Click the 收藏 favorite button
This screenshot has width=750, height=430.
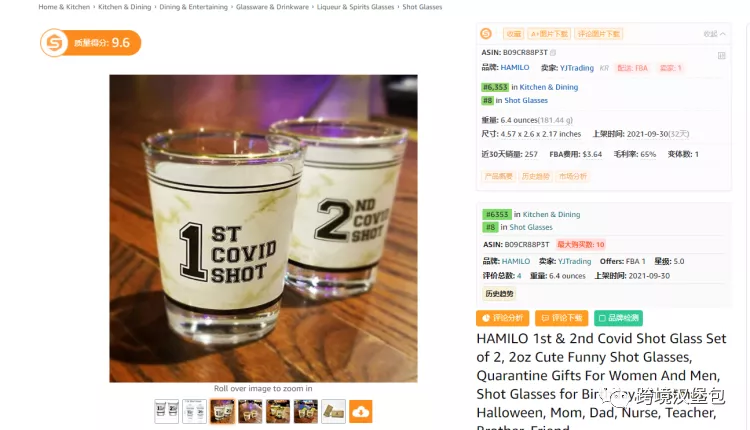513,34
